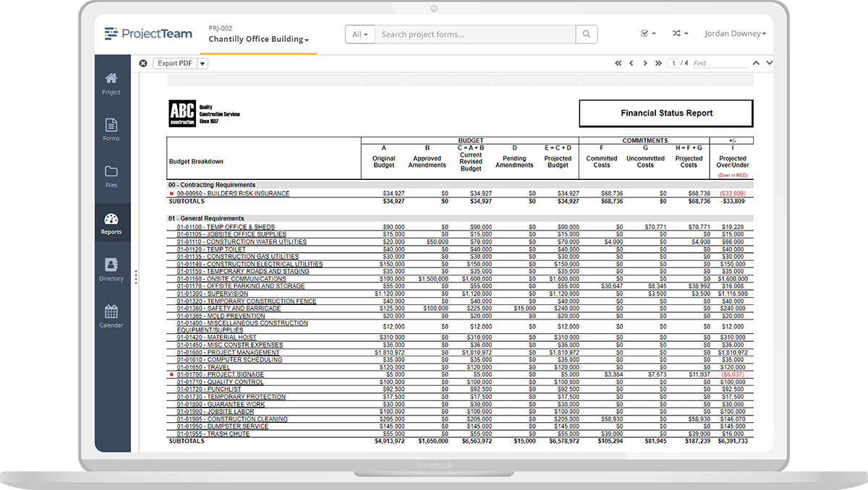Open the Files folder in the sidebar
The height and width of the screenshot is (490, 868).
click(111, 176)
